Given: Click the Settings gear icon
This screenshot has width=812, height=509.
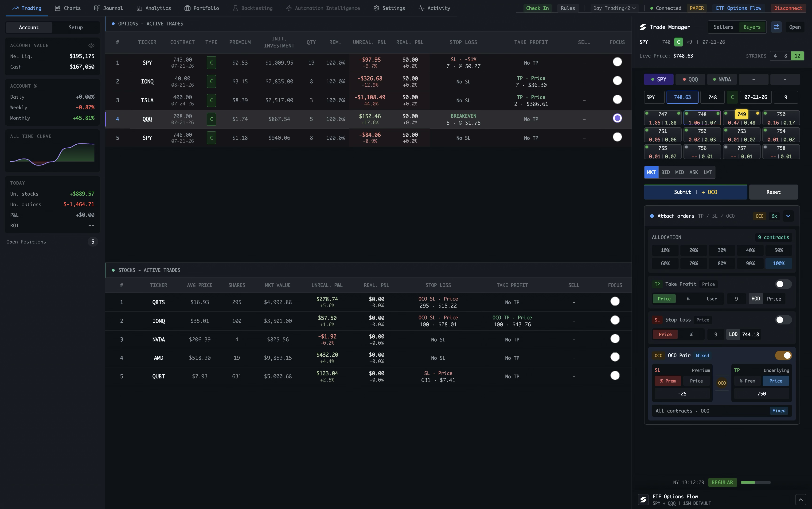Looking at the screenshot, I should click(x=377, y=8).
